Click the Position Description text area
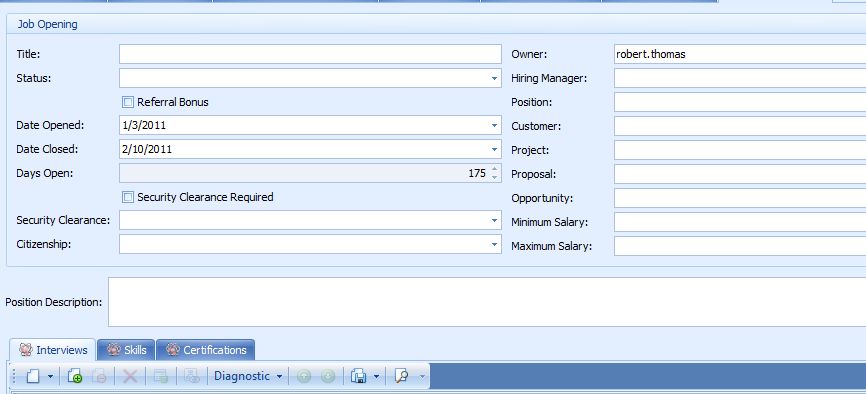Viewport: 866px width, 394px height. pyautogui.click(x=487, y=302)
